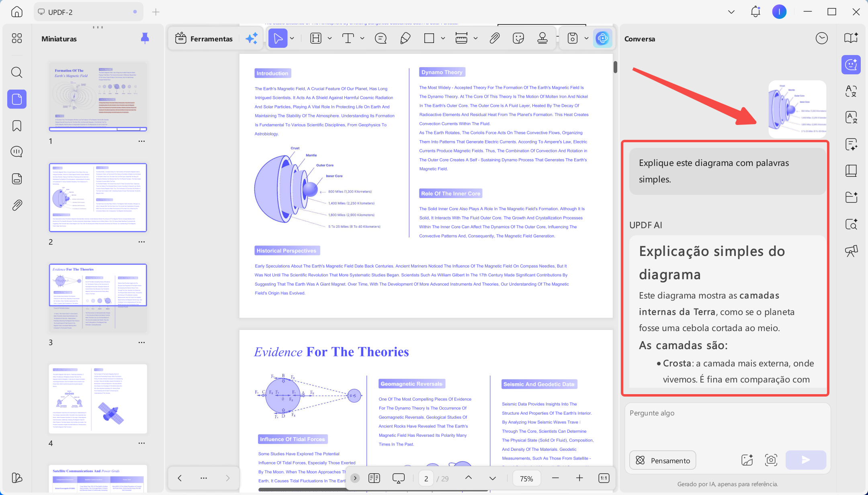
Task: Open the sticker tool
Action: (x=518, y=39)
